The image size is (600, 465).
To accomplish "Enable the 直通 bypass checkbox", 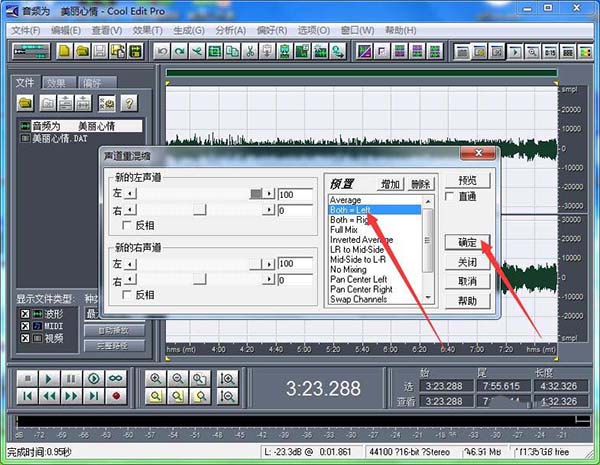I will [x=450, y=196].
